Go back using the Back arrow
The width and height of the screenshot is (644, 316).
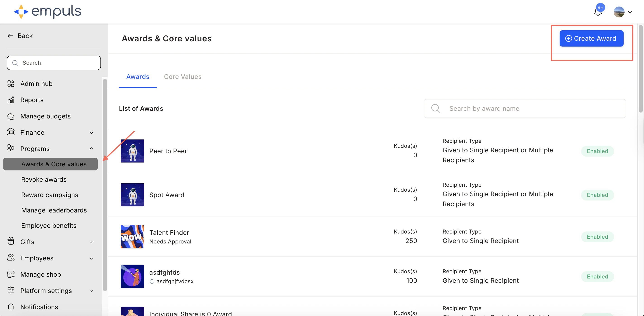click(10, 36)
